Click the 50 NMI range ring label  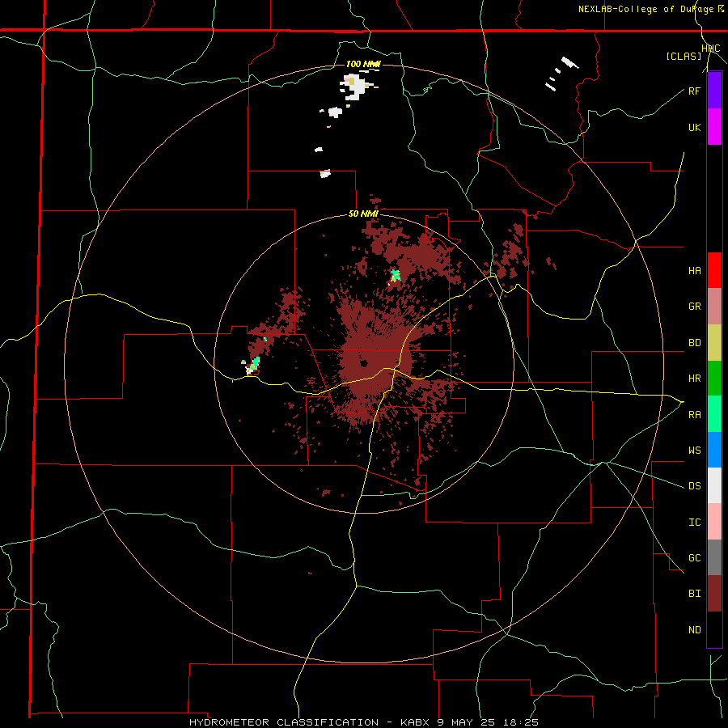[x=363, y=214]
